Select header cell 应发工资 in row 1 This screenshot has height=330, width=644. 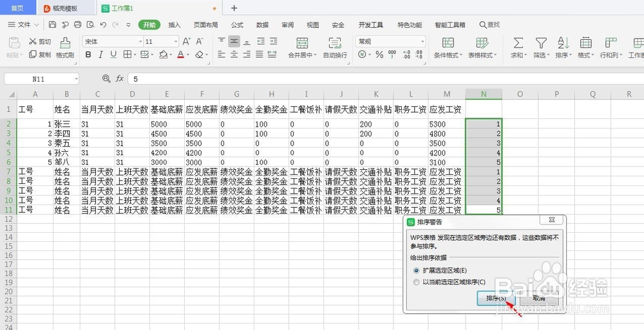[x=447, y=109]
